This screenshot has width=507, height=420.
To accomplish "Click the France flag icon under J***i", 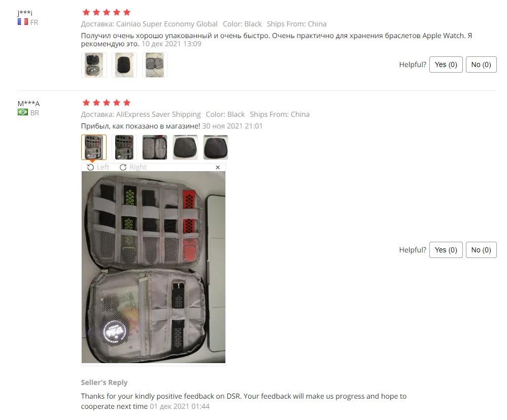I will [x=23, y=22].
